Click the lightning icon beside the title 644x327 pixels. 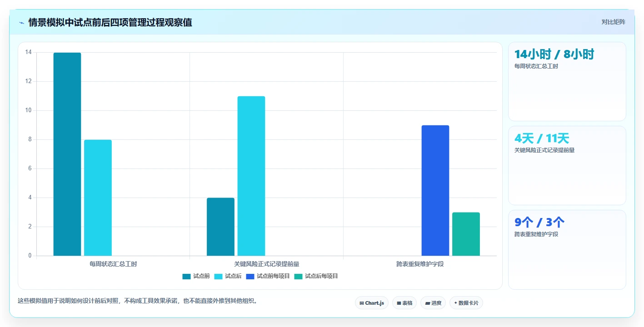(21, 23)
